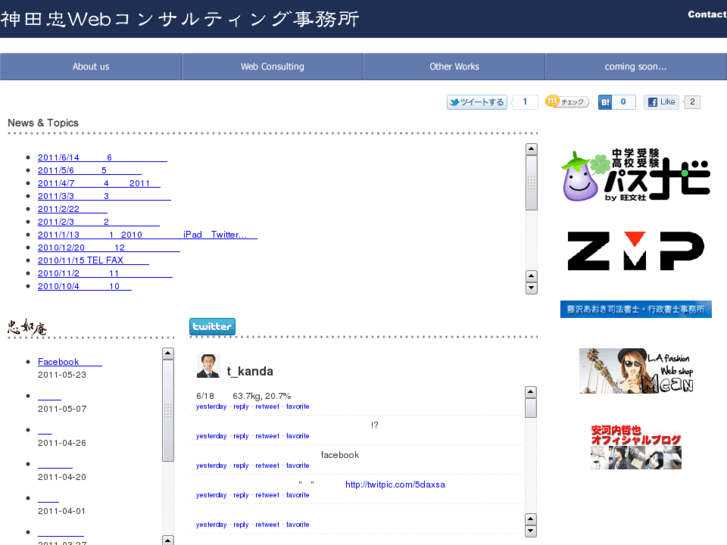Image resolution: width=727 pixels, height=545 pixels.
Task: Click the L.A fashion Web shop Mean banner
Action: click(x=636, y=371)
